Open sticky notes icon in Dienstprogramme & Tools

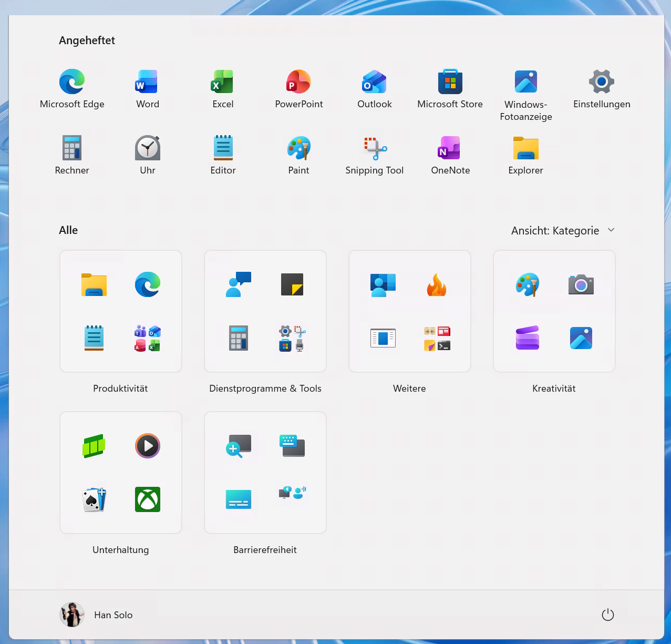pyautogui.click(x=292, y=285)
